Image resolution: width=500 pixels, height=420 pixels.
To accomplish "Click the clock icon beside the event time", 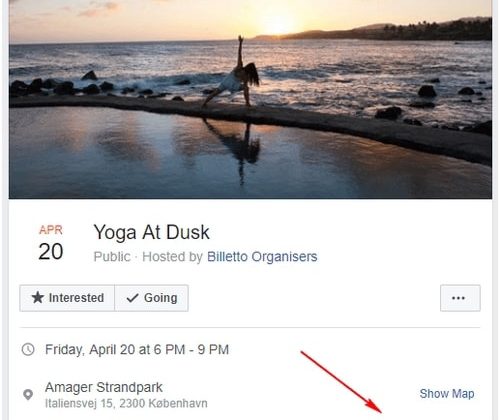I will coord(28,350).
